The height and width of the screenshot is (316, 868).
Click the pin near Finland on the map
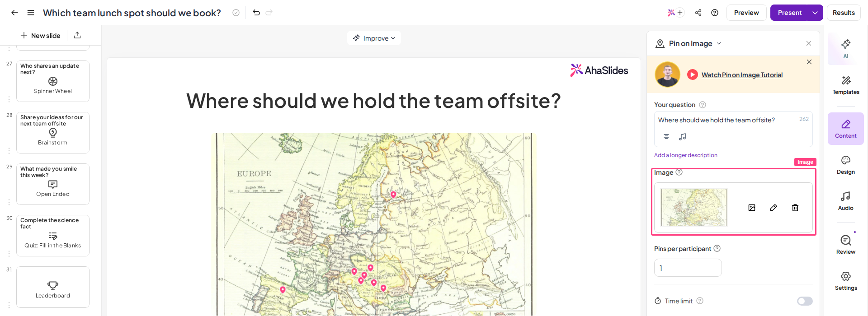point(393,195)
